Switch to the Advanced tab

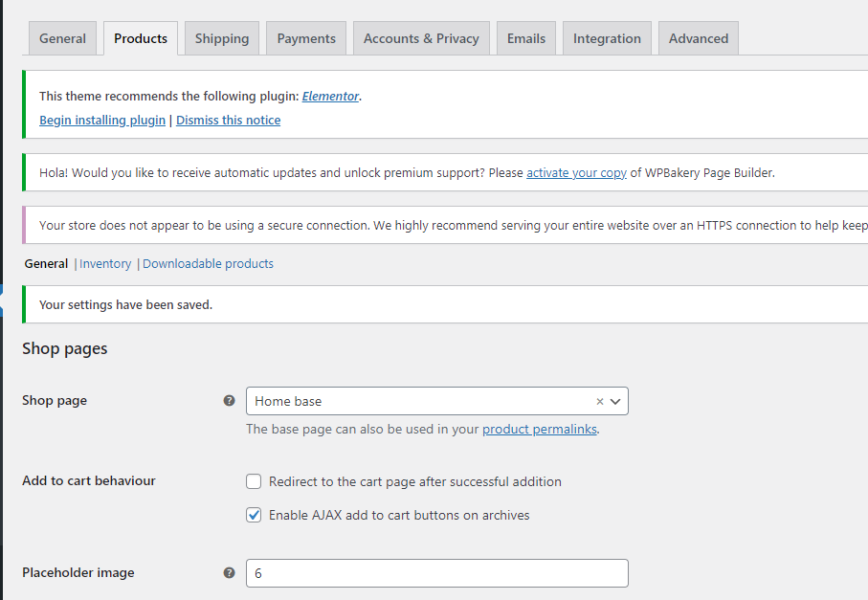[699, 39]
